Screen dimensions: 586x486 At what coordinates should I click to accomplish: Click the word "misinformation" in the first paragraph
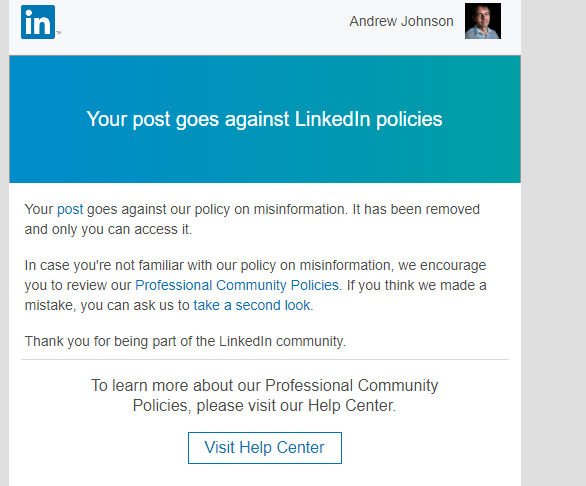click(x=300, y=209)
